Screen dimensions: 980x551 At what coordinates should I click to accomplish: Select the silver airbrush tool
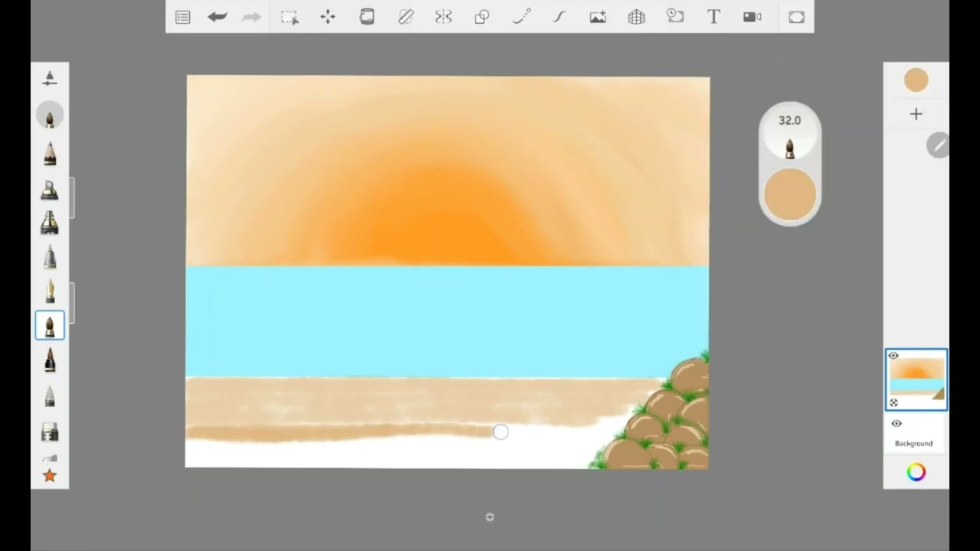(x=50, y=256)
